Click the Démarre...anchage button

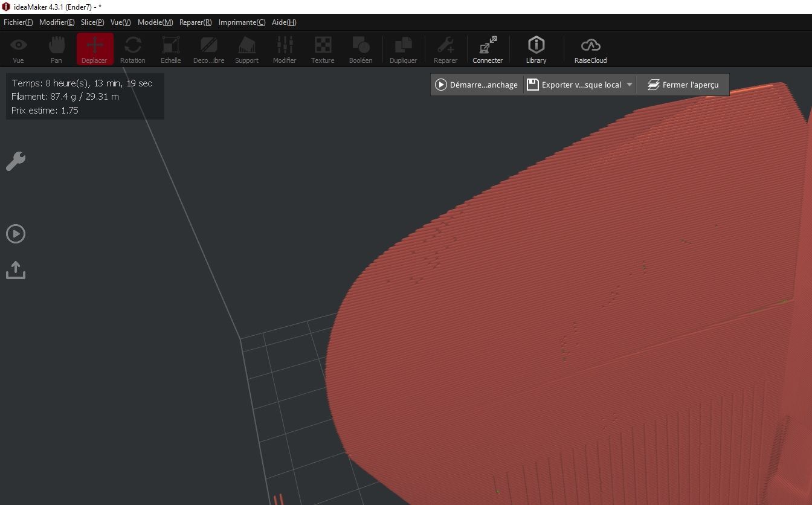(x=477, y=85)
